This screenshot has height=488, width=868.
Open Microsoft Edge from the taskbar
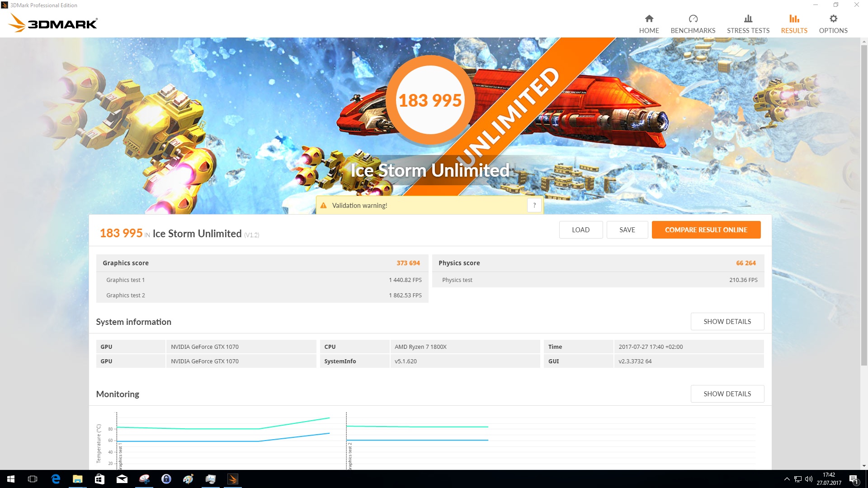tap(56, 479)
